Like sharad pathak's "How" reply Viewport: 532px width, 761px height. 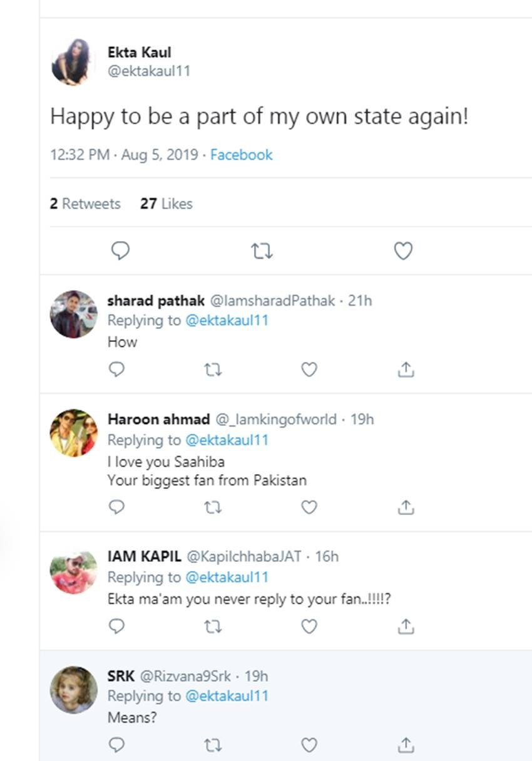(309, 370)
